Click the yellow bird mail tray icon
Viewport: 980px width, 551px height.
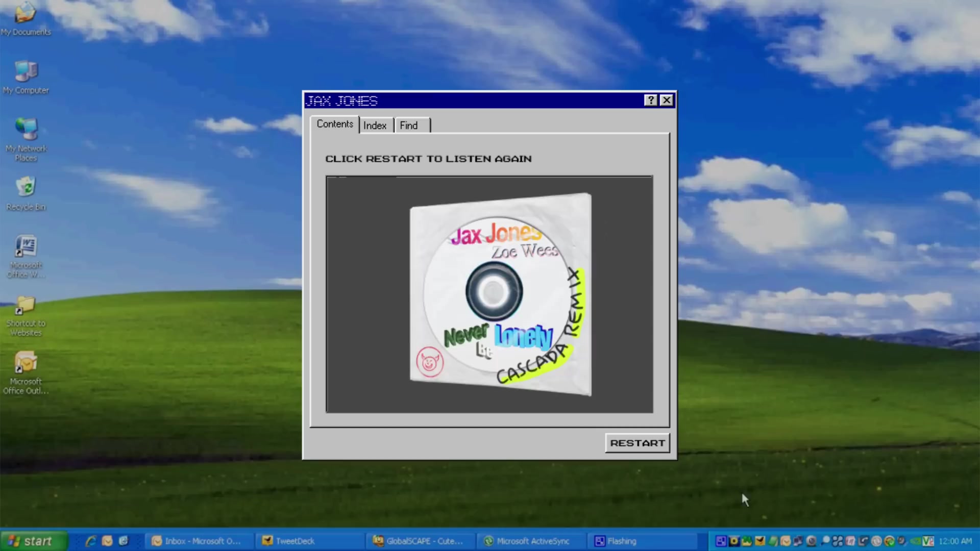tap(760, 541)
